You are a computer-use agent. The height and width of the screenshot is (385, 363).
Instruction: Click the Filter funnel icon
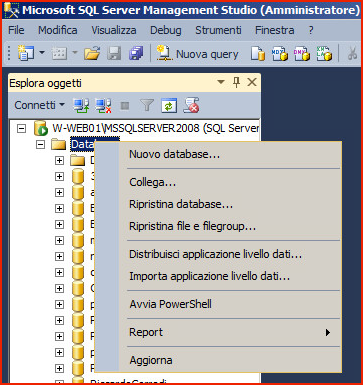[147, 106]
